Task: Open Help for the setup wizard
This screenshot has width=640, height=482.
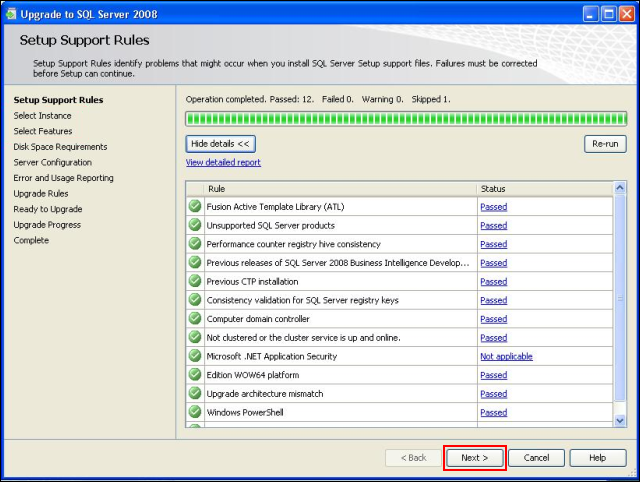Action: 597,458
